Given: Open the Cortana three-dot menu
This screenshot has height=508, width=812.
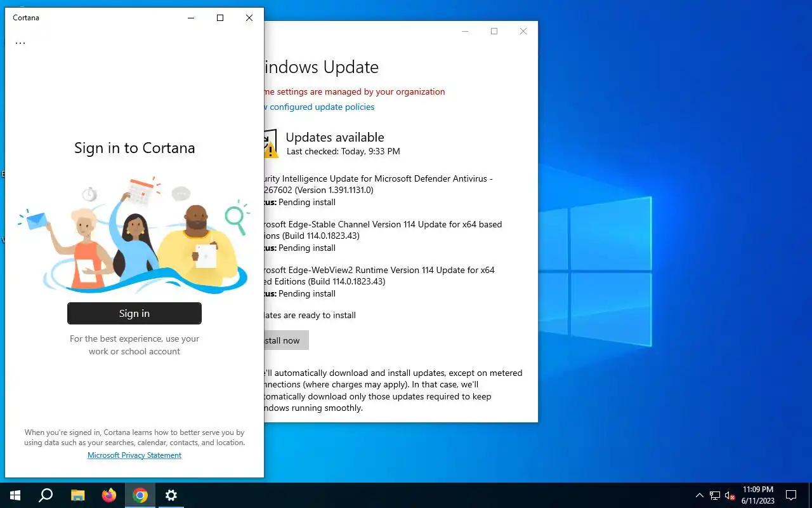Looking at the screenshot, I should tap(20, 43).
